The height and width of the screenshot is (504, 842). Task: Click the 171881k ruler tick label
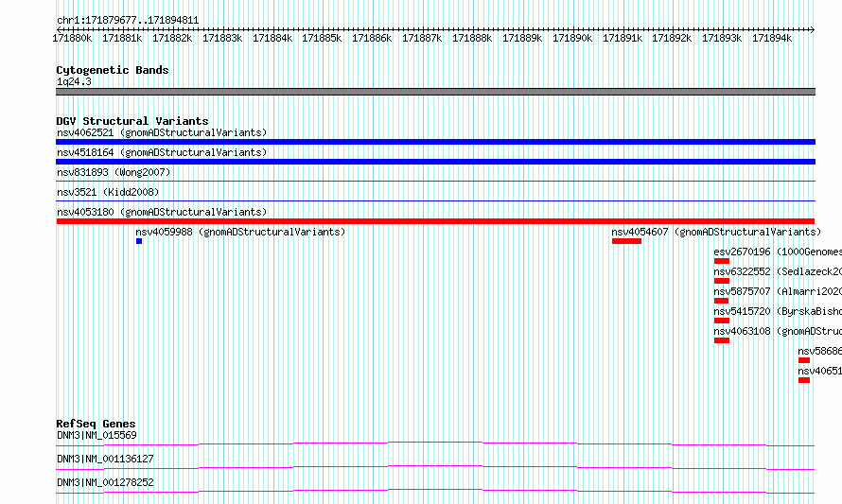pyautogui.click(x=122, y=39)
